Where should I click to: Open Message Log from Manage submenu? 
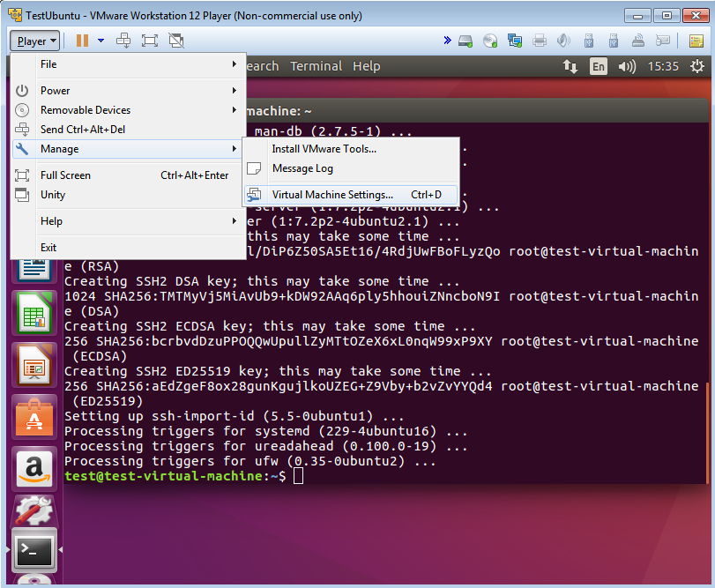click(x=302, y=168)
